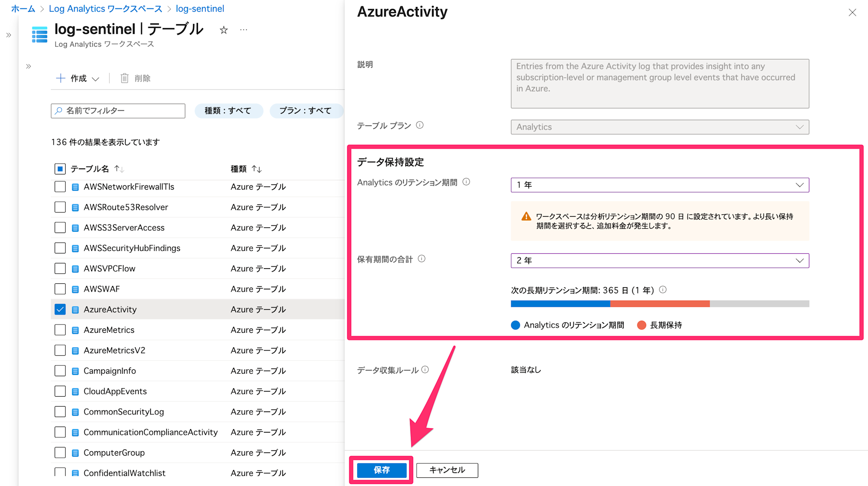This screenshot has height=486, width=868.
Task: Select the CommonSecurityLog table name
Action: pyautogui.click(x=124, y=411)
